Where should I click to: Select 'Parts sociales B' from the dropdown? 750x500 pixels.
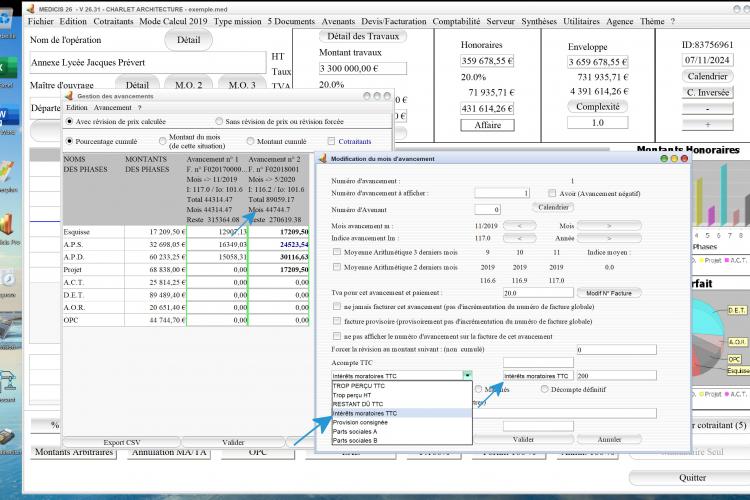(402, 440)
